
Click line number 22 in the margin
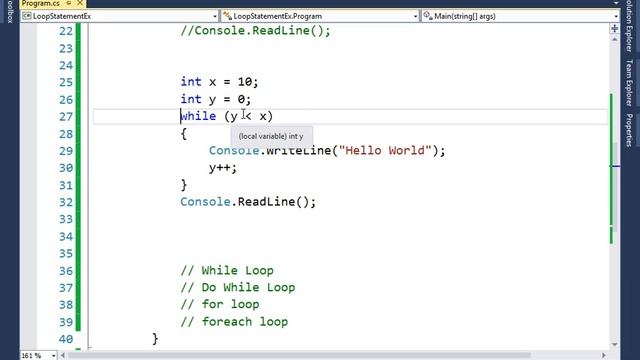point(66,31)
